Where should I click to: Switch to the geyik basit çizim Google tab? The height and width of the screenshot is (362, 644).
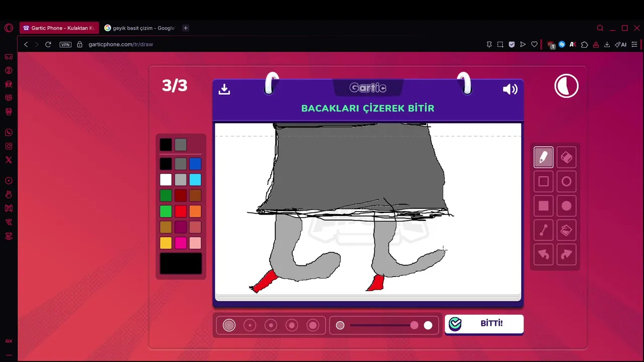pyautogui.click(x=140, y=28)
